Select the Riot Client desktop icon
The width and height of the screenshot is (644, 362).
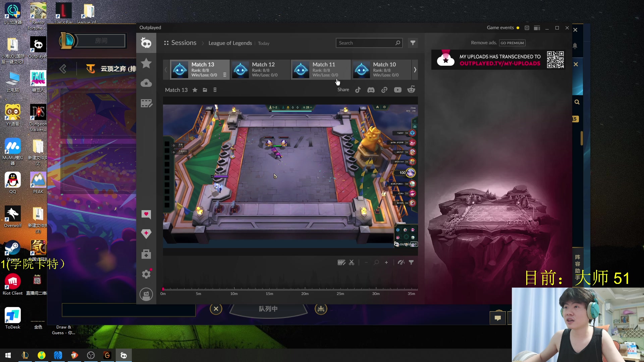tap(13, 284)
